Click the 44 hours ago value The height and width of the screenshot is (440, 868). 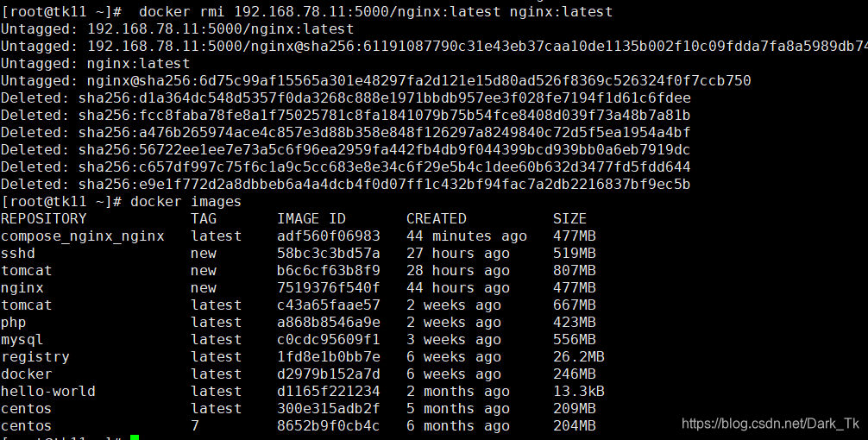coord(458,288)
